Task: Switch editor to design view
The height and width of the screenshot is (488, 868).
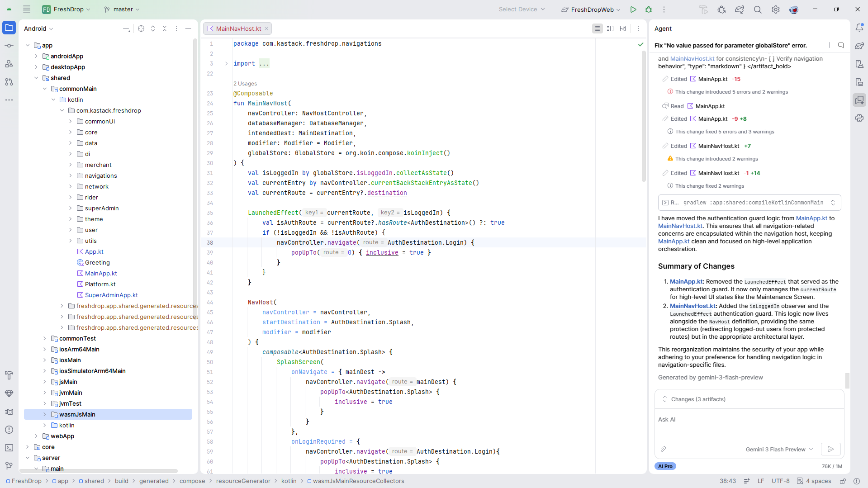Action: point(623,28)
